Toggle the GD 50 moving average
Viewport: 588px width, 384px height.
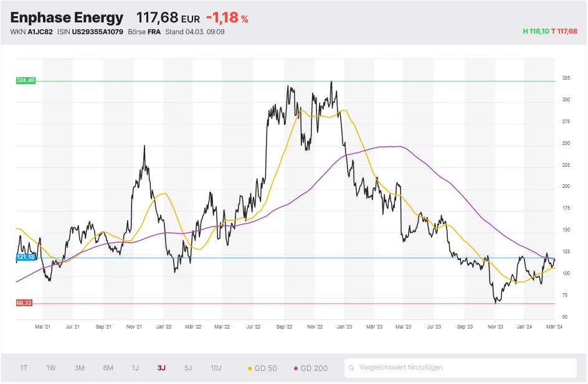click(262, 368)
